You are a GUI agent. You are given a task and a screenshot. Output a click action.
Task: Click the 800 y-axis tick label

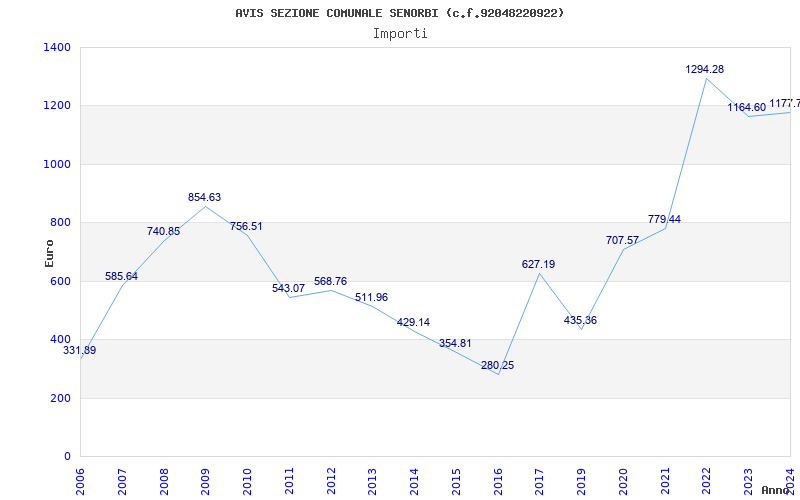[60, 222]
